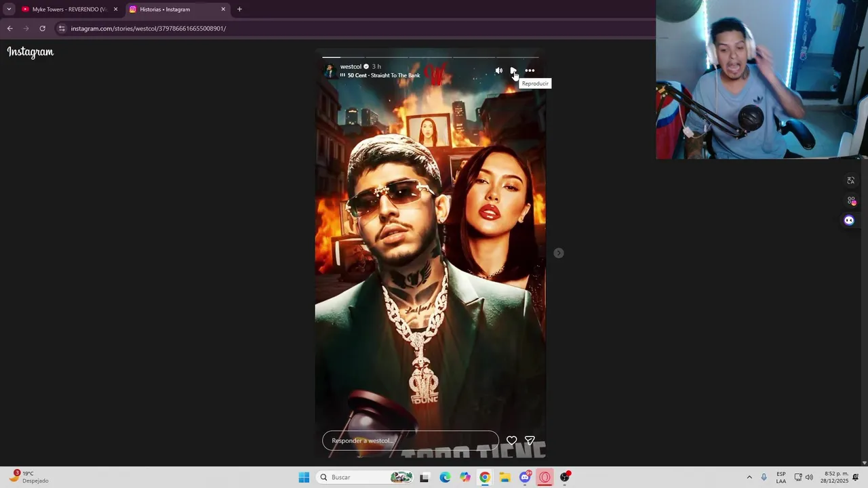The image size is (868, 488).
Task: Open the extensions sidebar icon with red dot
Action: pos(851,201)
